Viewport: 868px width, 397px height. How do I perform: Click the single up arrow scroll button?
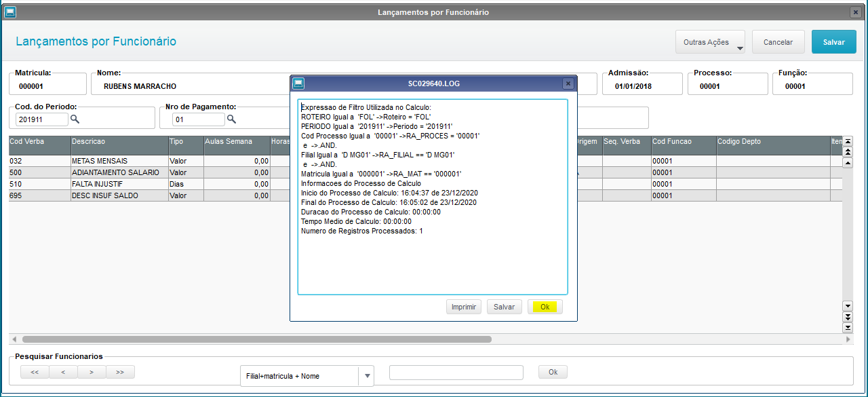(847, 163)
